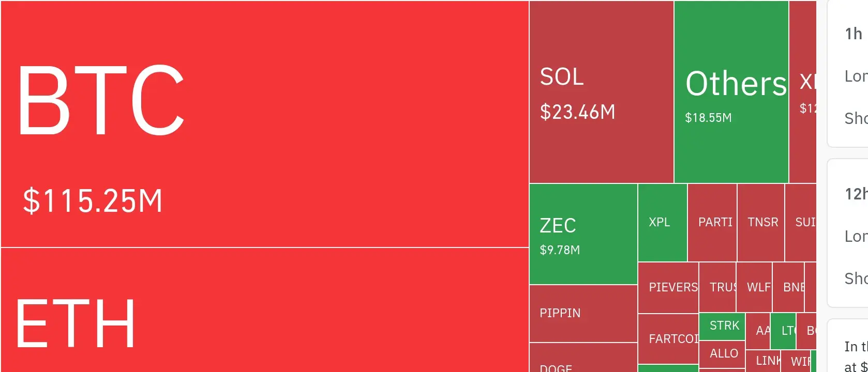Click the BTC $115.25M heatmap tile
Image resolution: width=868 pixels, height=372 pixels.
coord(264,124)
